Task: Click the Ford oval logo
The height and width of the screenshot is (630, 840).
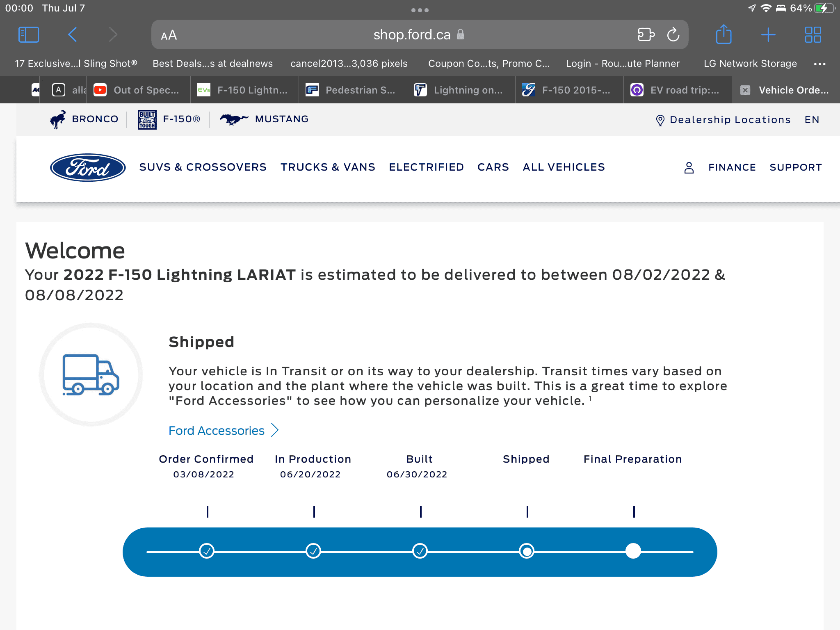Action: click(88, 167)
